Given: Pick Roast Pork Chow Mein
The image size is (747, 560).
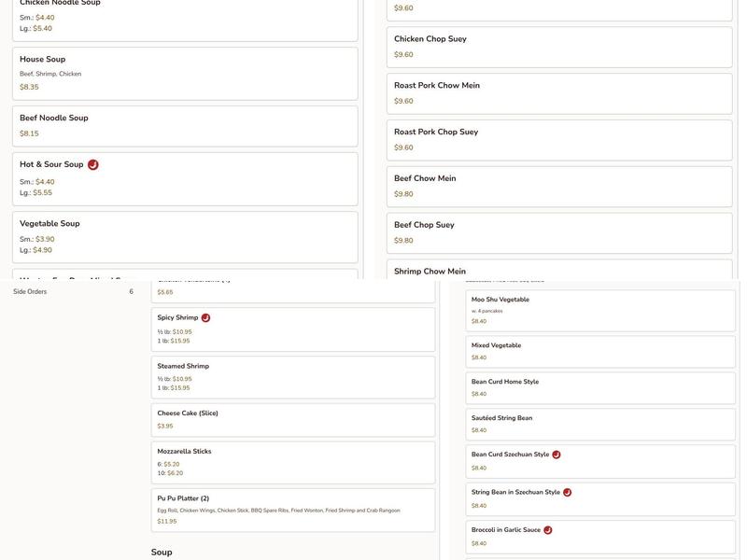Looking at the screenshot, I should pos(559,92).
